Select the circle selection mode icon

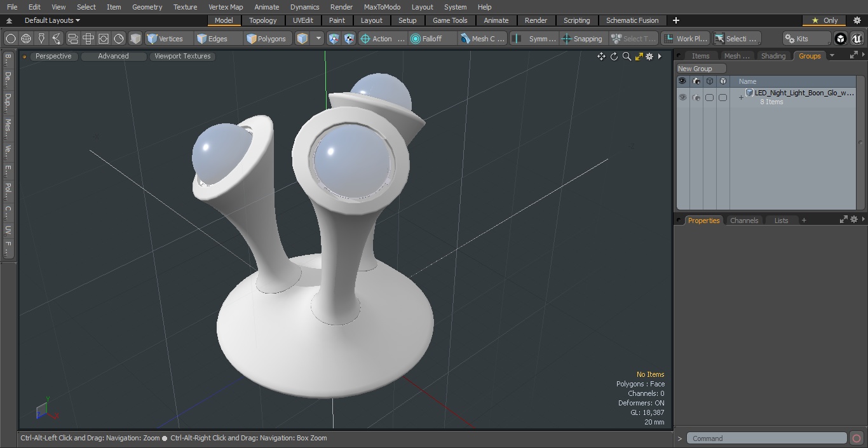pyautogui.click(x=11, y=39)
